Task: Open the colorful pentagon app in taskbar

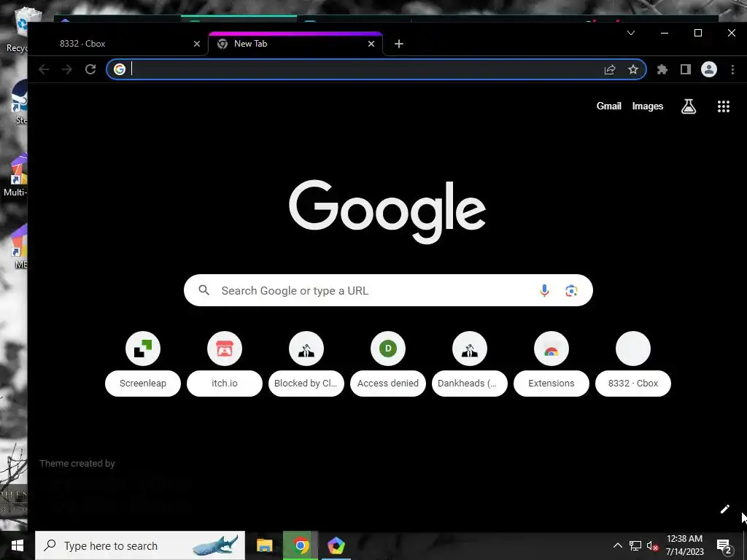Action: click(x=336, y=545)
